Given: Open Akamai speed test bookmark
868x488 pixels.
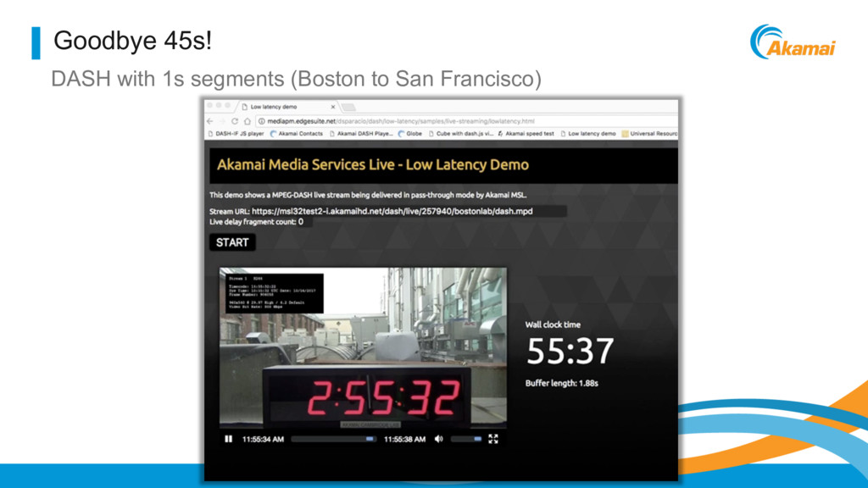Looking at the screenshot, I should click(x=526, y=133).
